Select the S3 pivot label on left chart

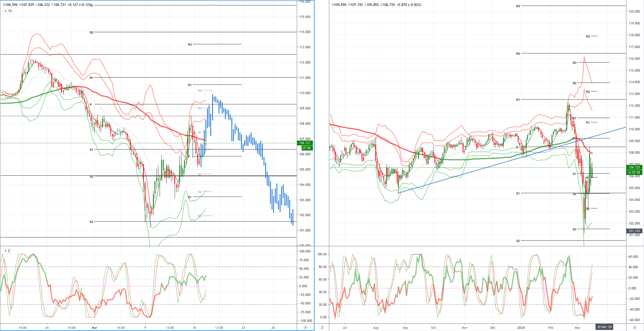point(92,222)
